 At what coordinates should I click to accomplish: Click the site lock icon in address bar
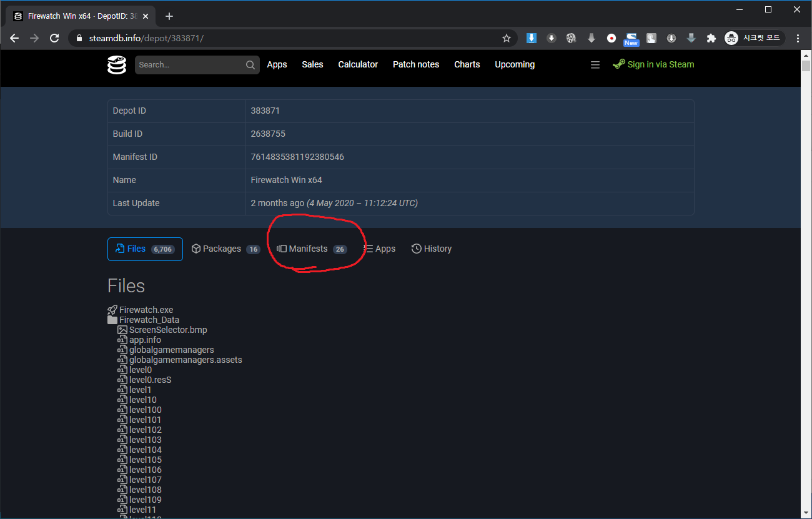[79, 38]
